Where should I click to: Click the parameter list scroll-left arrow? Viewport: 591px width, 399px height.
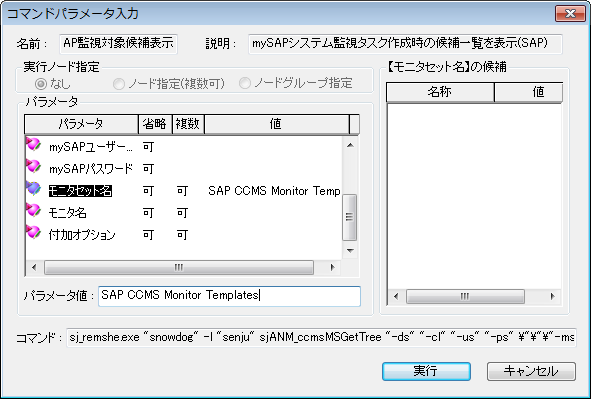click(34, 268)
